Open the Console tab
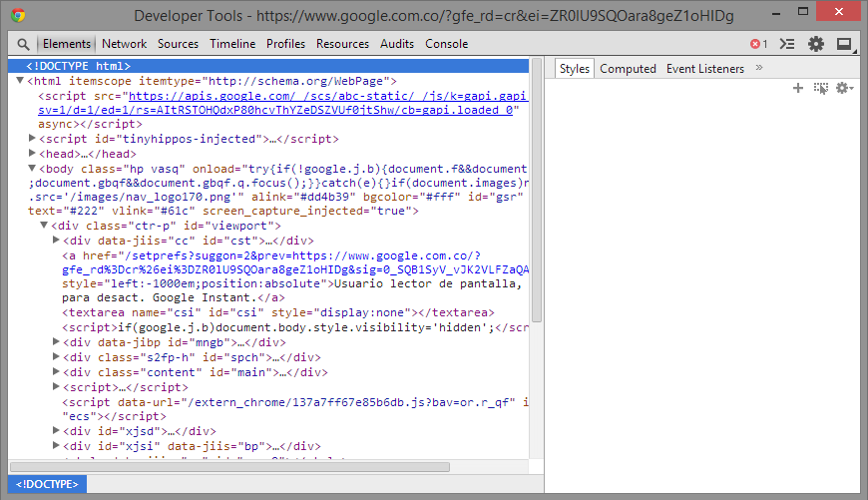 447,44
